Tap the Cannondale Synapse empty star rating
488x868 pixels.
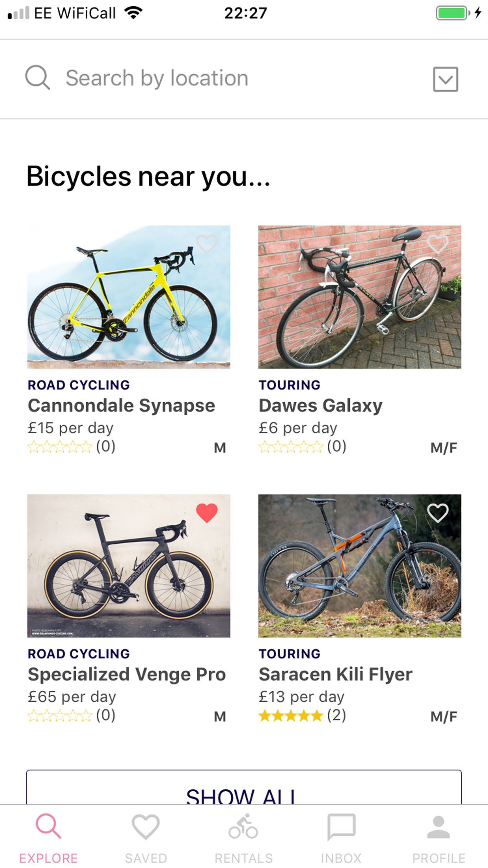(60, 447)
